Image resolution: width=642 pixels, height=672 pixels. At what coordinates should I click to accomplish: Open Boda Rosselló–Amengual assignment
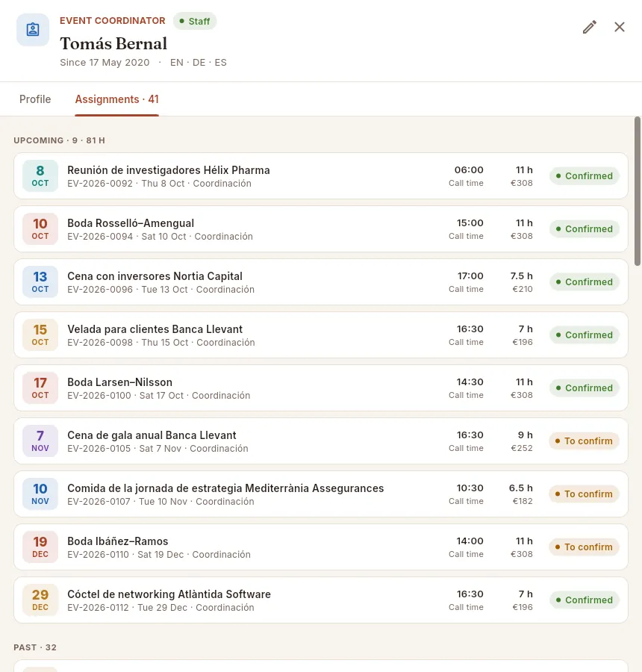pyautogui.click(x=321, y=229)
